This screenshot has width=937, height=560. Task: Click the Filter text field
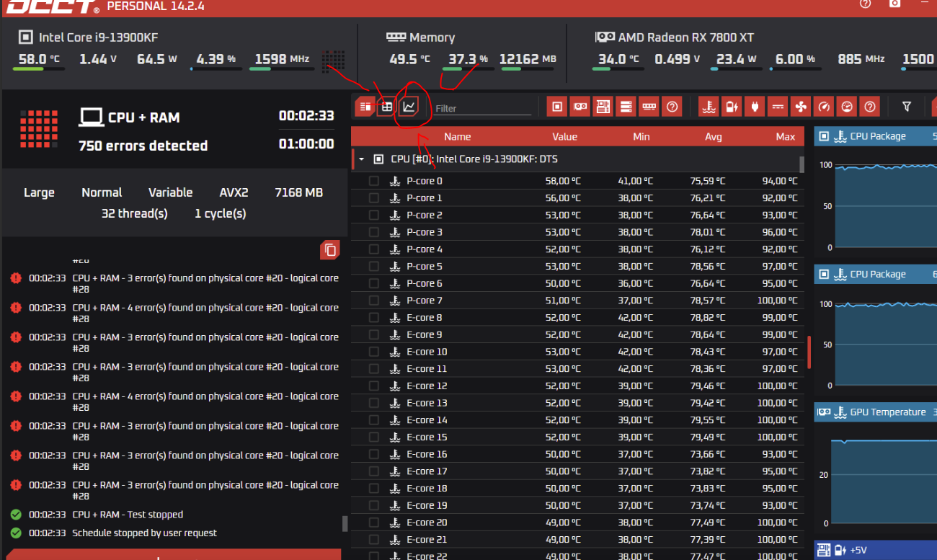click(482, 108)
